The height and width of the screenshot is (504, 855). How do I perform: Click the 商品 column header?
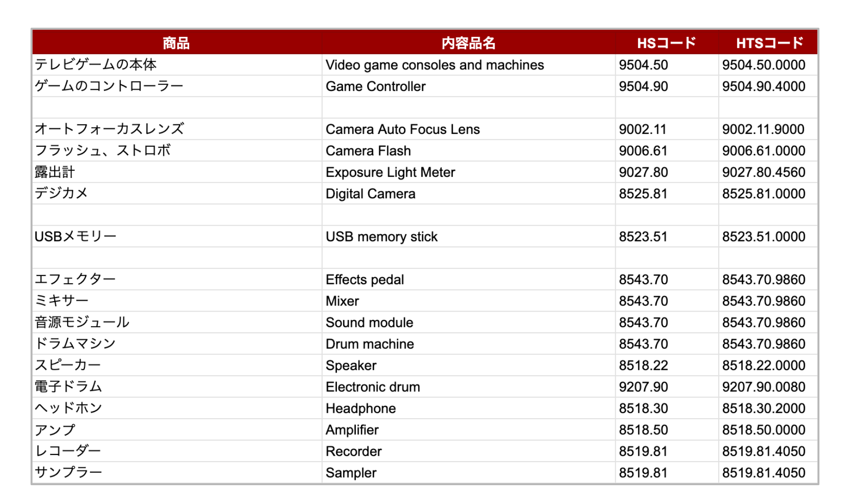pos(176,43)
